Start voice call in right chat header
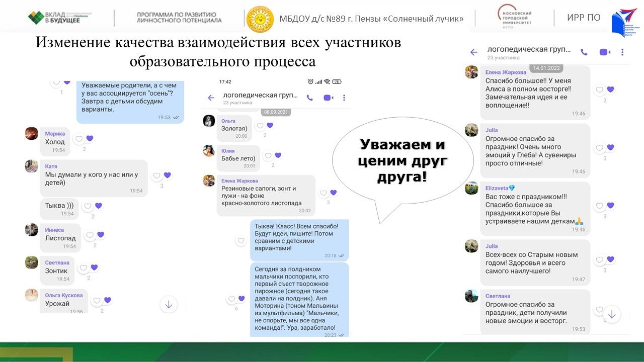Image resolution: width=644 pixels, height=362 pixels. [584, 52]
